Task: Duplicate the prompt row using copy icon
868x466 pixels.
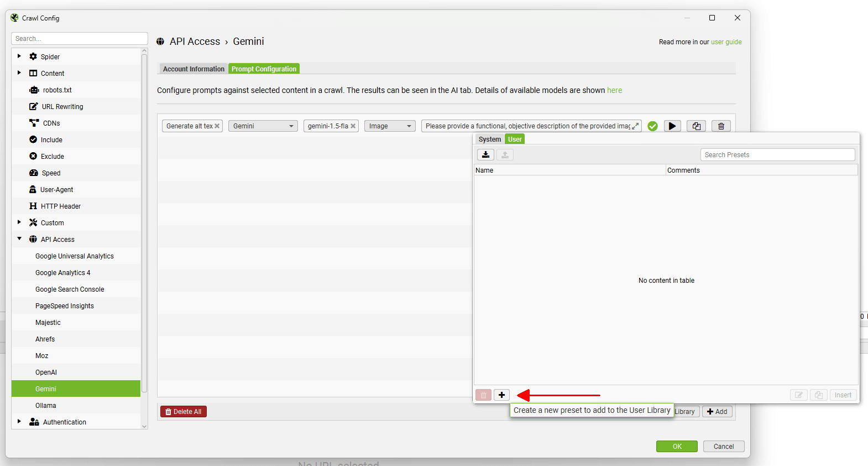Action: tap(696, 126)
